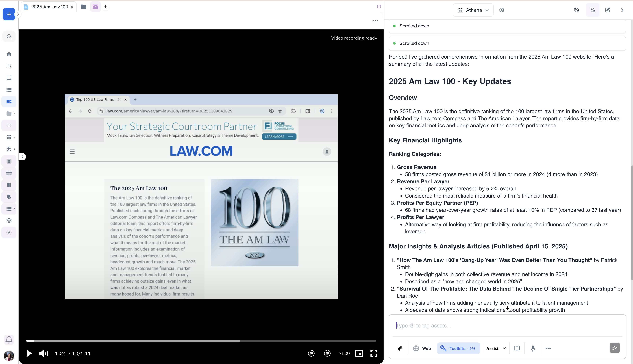Play the video recording
The width and height of the screenshot is (633, 364).
(x=29, y=354)
